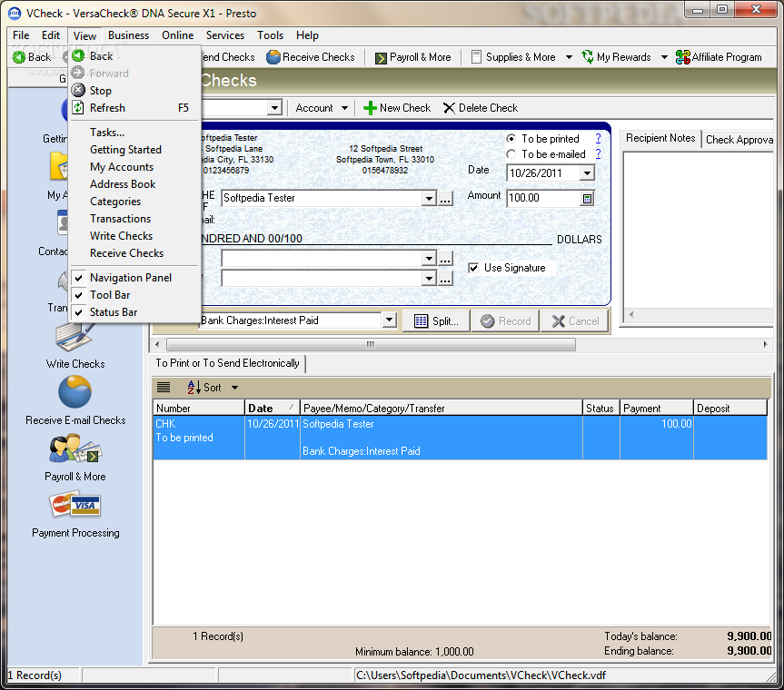This screenshot has width=784, height=690.
Task: Open Payroll & More toolbar icon
Action: point(381,58)
